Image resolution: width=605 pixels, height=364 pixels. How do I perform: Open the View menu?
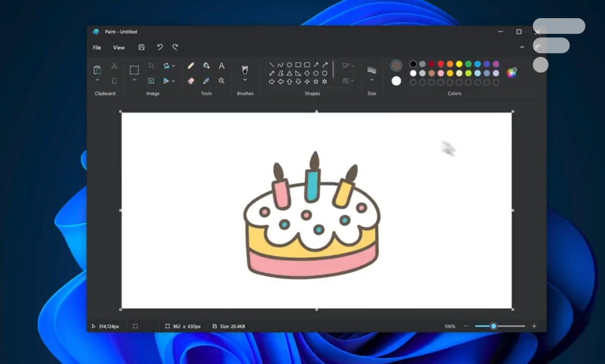click(x=118, y=47)
